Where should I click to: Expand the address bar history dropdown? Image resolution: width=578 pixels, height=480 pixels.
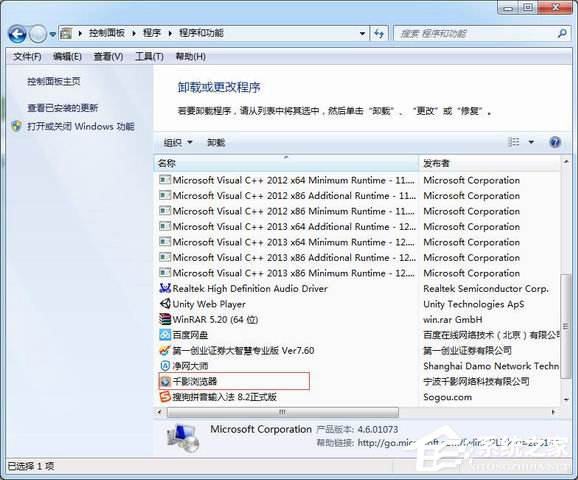(363, 34)
